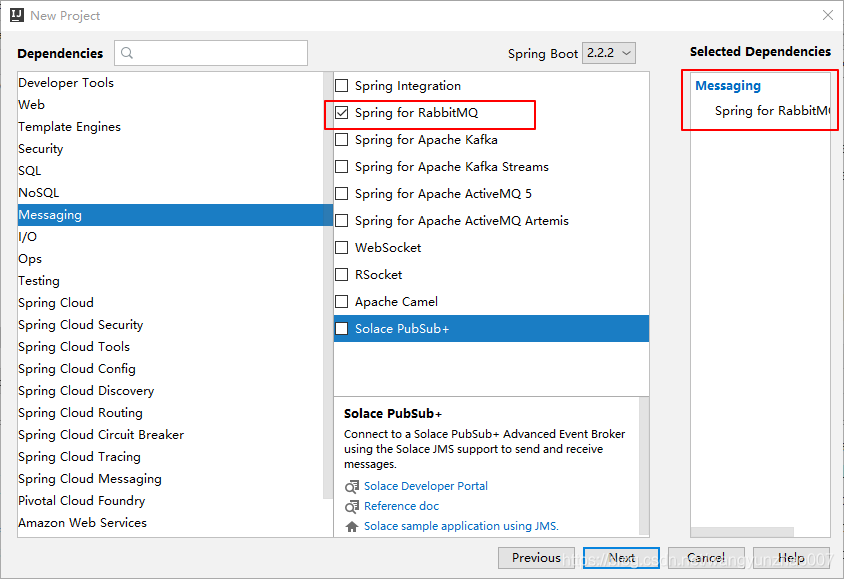Click the Previous button

pyautogui.click(x=536, y=558)
